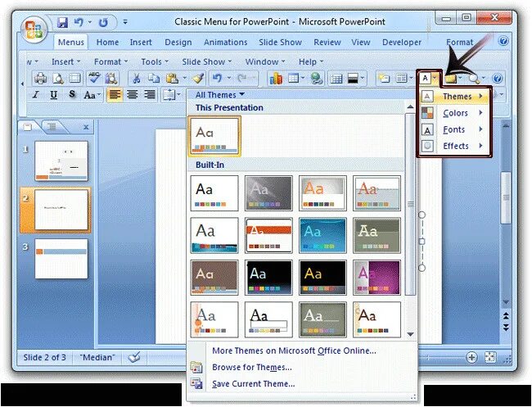This screenshot has width=532, height=407.
Task: Click the toolbar Help question mark
Action: (x=497, y=79)
